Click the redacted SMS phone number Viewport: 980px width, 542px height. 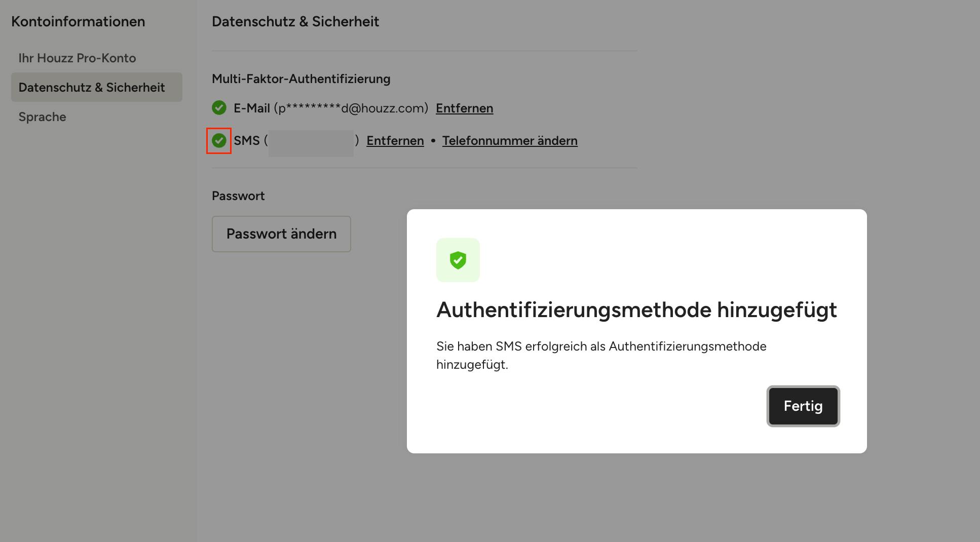pyautogui.click(x=311, y=143)
